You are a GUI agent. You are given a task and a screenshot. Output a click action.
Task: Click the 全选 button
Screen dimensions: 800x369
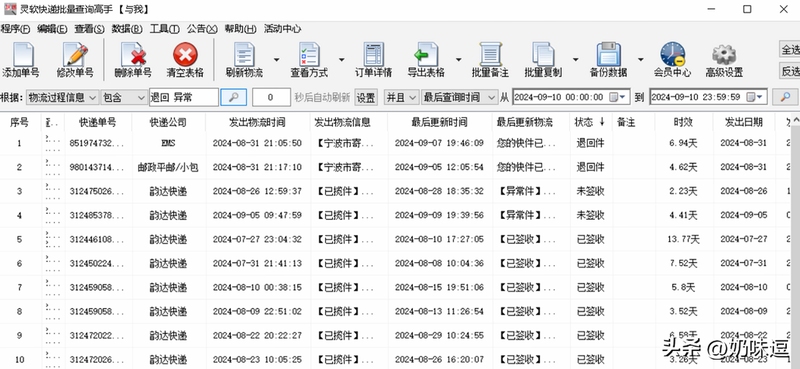(790, 50)
